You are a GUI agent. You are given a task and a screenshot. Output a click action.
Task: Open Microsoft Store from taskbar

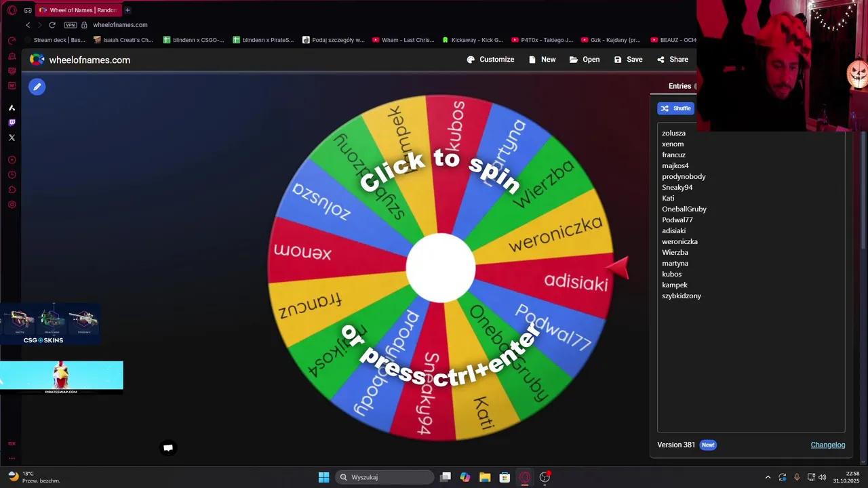click(x=505, y=477)
